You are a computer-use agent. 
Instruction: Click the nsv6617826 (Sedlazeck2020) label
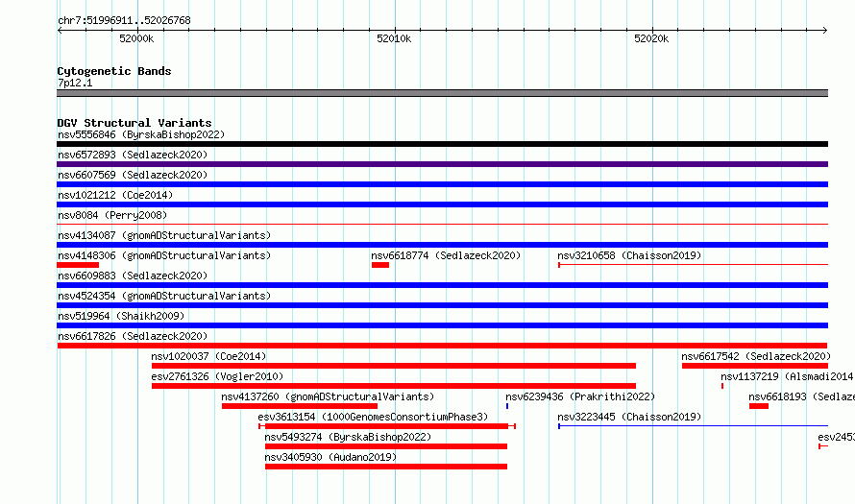point(133,336)
